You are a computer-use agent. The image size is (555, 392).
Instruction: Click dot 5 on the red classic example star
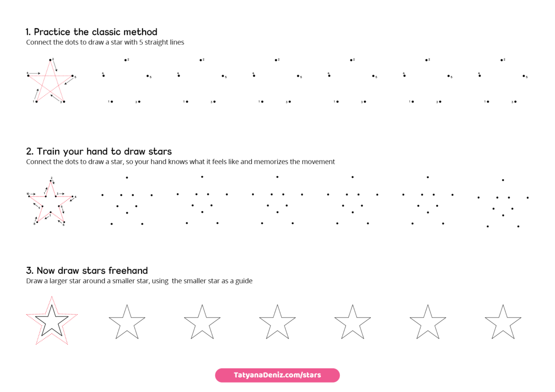tap(72, 76)
